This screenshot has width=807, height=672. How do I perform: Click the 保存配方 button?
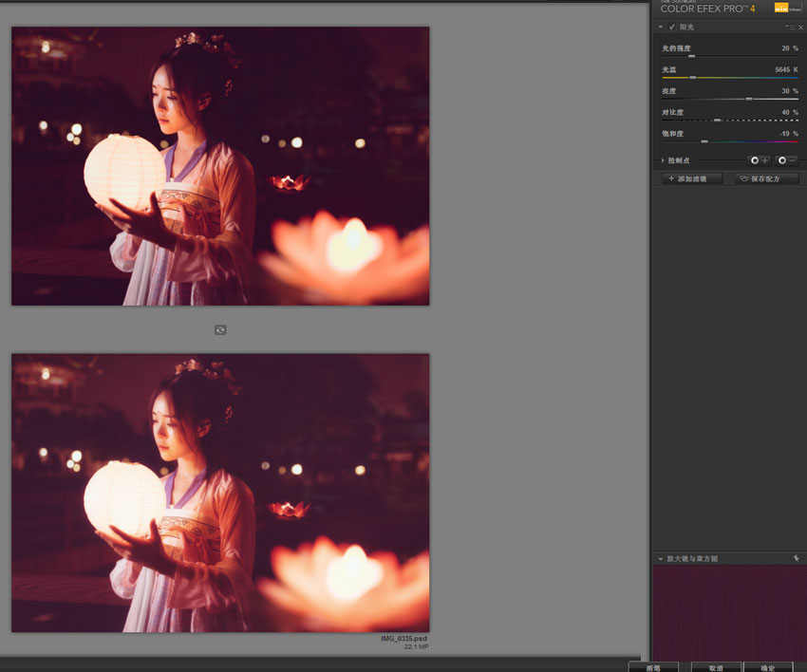[766, 178]
